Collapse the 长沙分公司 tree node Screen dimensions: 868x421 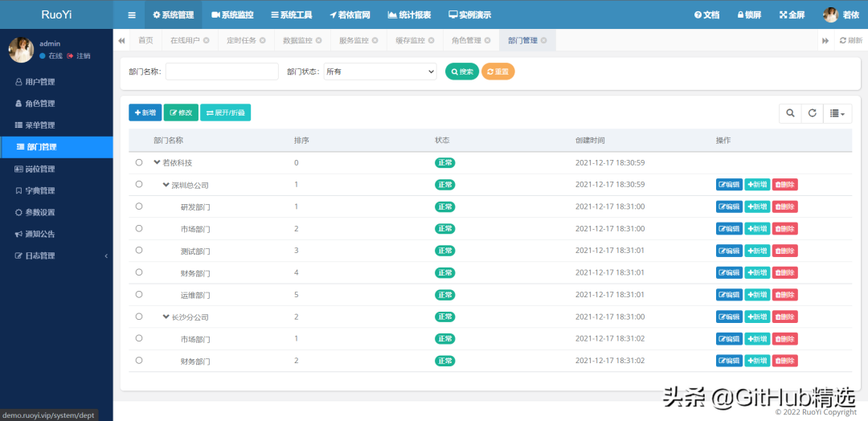pyautogui.click(x=166, y=317)
